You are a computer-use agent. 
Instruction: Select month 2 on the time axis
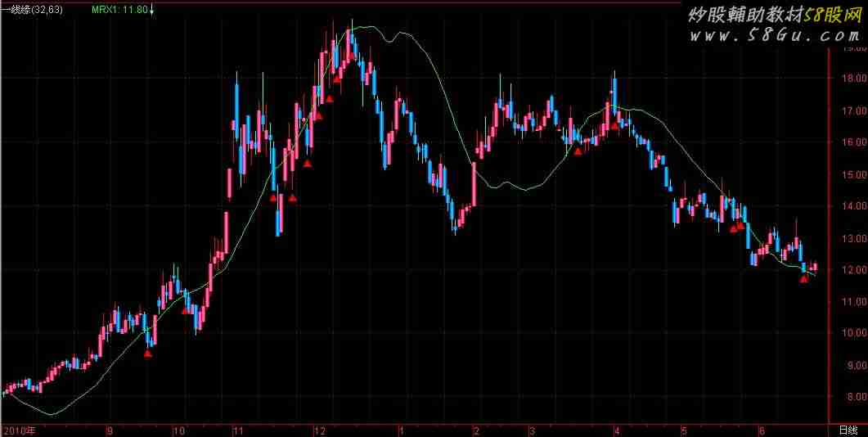tap(475, 431)
